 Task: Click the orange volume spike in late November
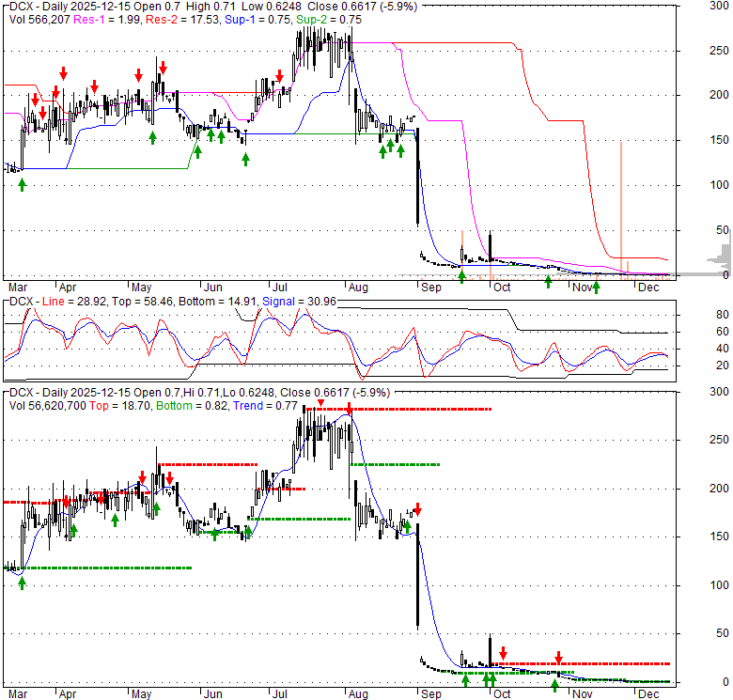[x=621, y=207]
